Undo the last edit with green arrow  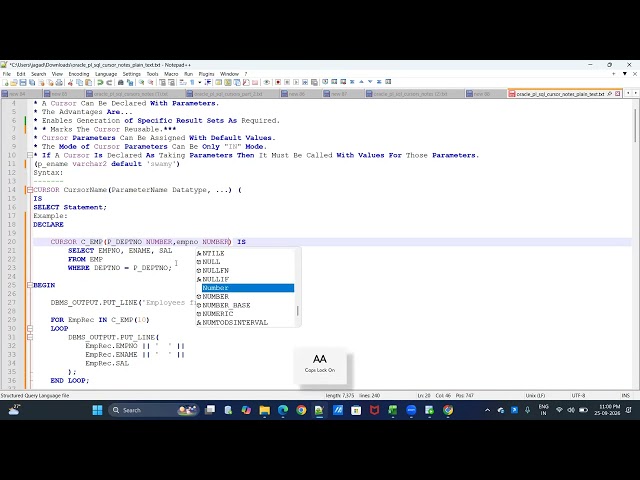(x=100, y=82)
